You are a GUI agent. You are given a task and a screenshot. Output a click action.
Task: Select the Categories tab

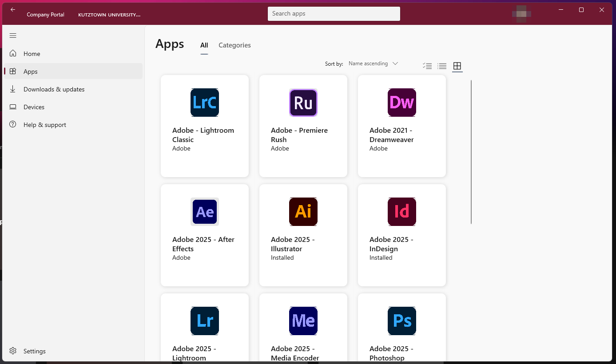(x=234, y=45)
